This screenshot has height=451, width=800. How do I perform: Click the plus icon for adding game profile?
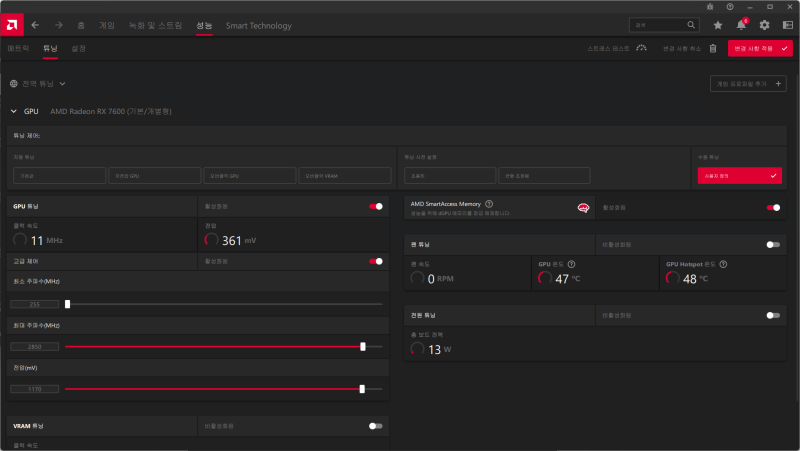click(778, 84)
